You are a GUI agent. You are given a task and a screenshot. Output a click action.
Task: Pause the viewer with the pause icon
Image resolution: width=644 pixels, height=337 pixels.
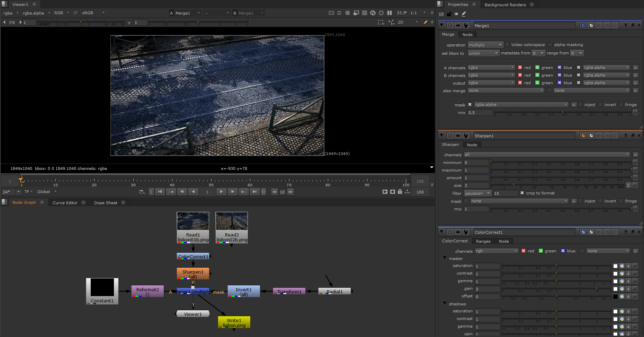coord(390,13)
